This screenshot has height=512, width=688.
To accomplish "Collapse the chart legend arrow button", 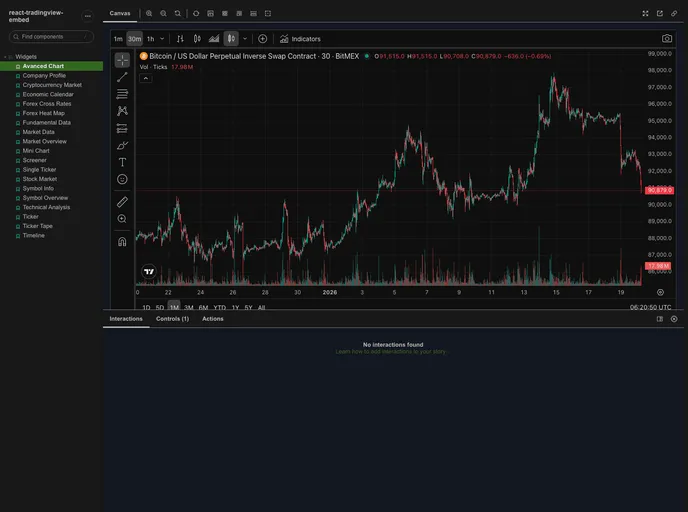I will coord(146,79).
